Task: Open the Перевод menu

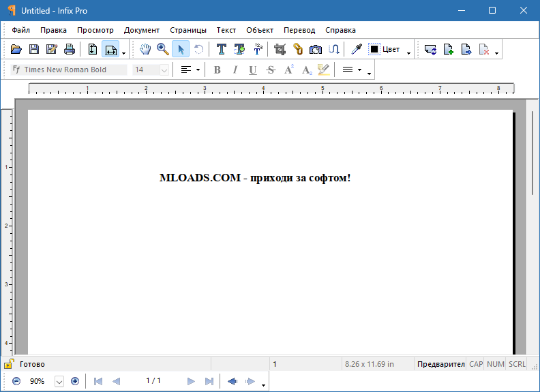Action: click(x=299, y=30)
